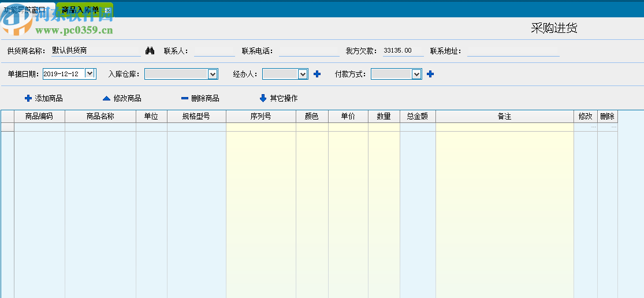Click the plus icon next to 付款方式
Viewport: 644px width, 298px height.
pyautogui.click(x=430, y=74)
